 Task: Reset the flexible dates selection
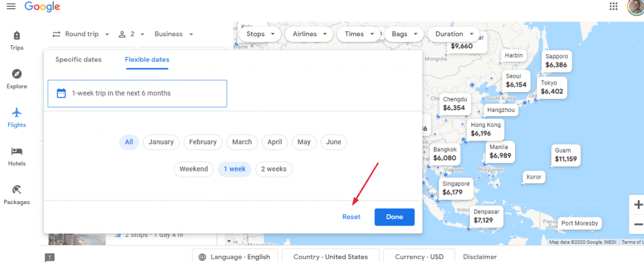351,217
